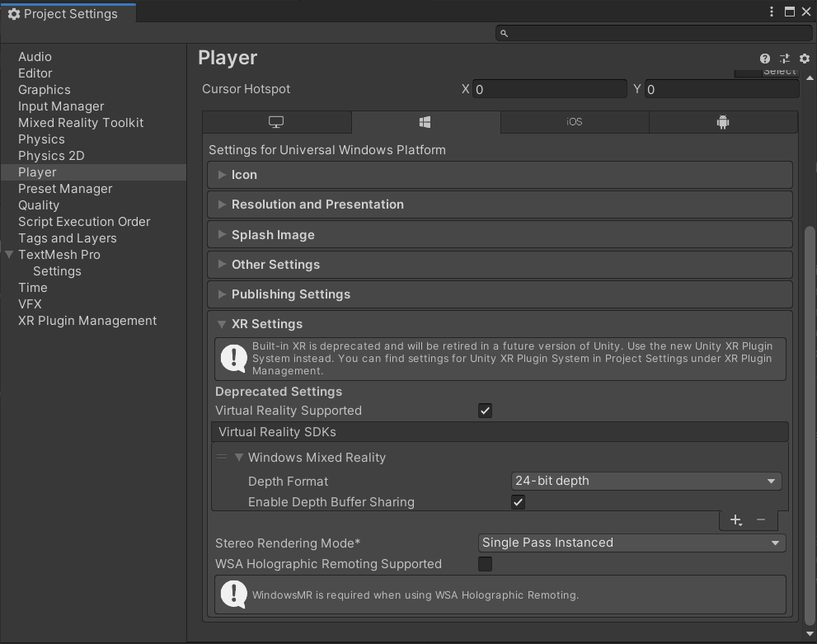Viewport: 817px width, 644px height.
Task: Select Mixed Reality Toolkit in sidebar
Action: pos(81,123)
